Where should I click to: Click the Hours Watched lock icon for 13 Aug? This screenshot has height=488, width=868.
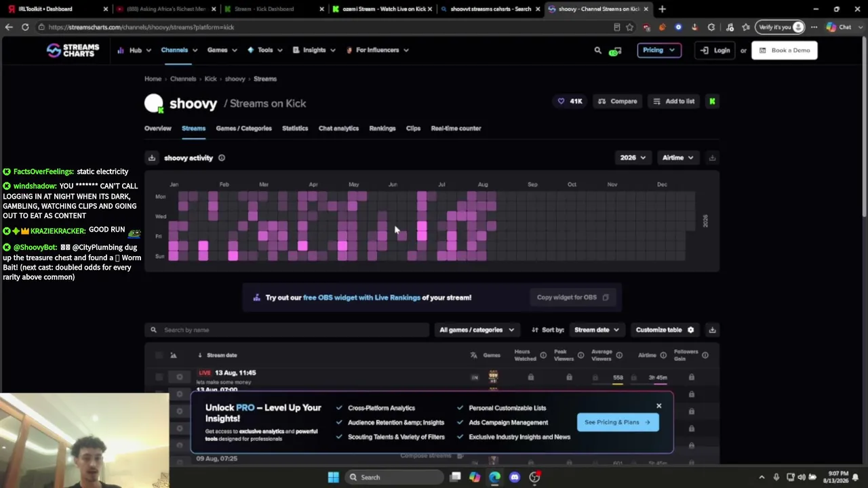(531, 377)
